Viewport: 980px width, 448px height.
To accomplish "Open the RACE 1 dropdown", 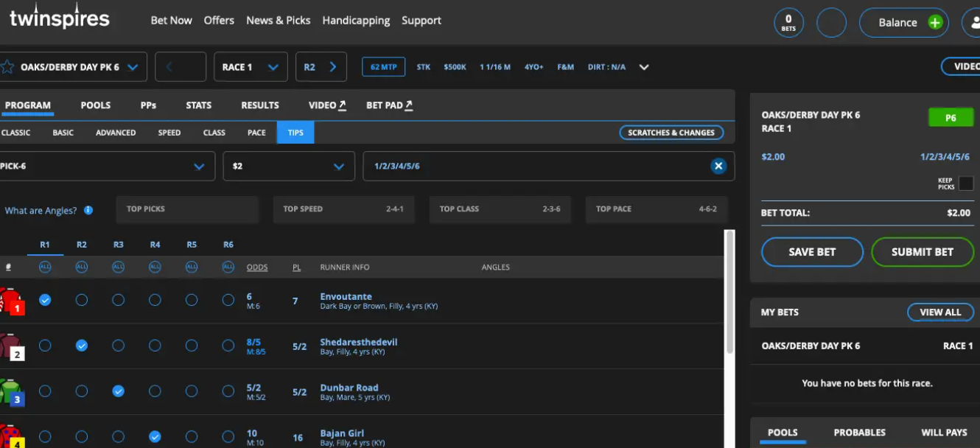I will (251, 67).
